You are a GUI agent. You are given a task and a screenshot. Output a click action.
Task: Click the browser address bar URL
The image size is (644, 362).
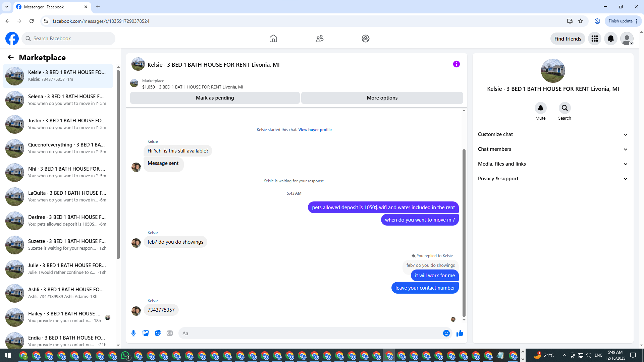[x=101, y=21]
